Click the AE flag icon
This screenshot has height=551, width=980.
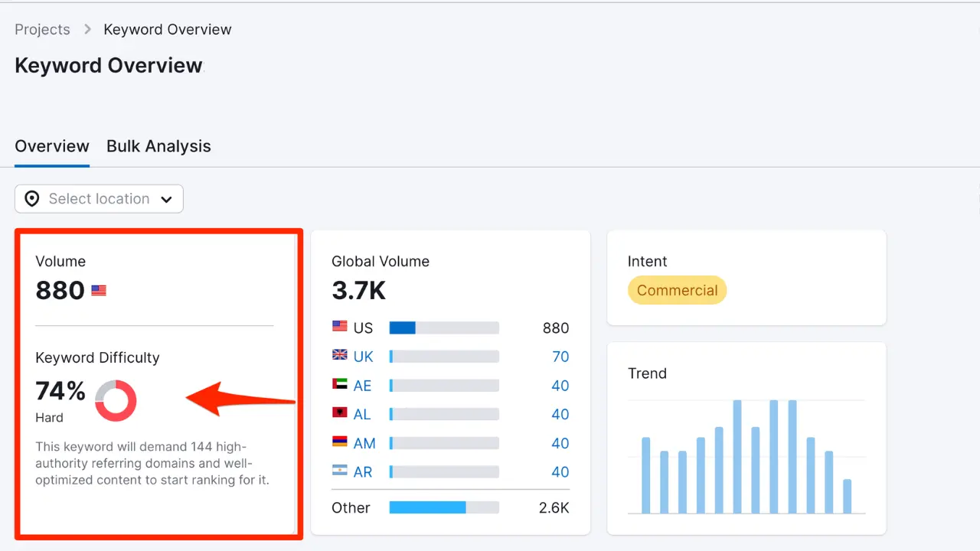pyautogui.click(x=338, y=385)
